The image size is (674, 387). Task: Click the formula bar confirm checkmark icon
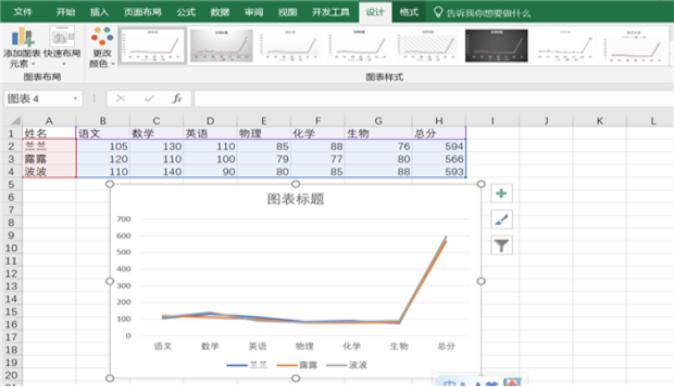[x=149, y=99]
